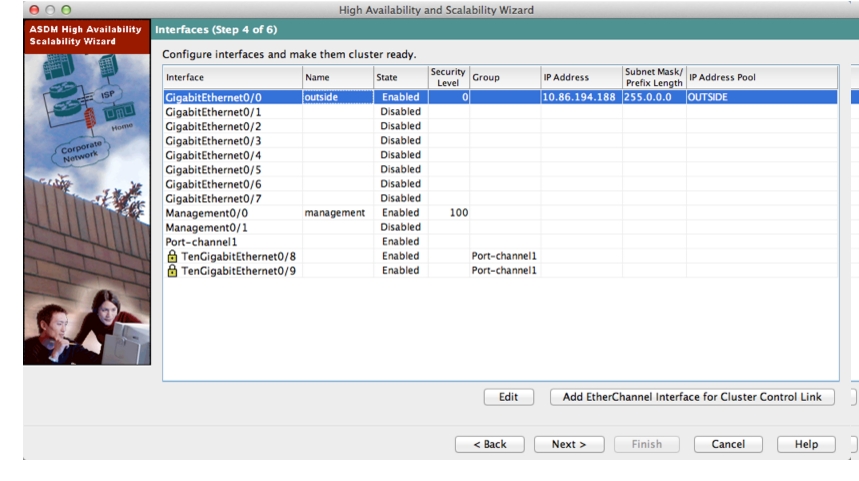Select the GigabitEthernet0/0 row

[x=500, y=97]
